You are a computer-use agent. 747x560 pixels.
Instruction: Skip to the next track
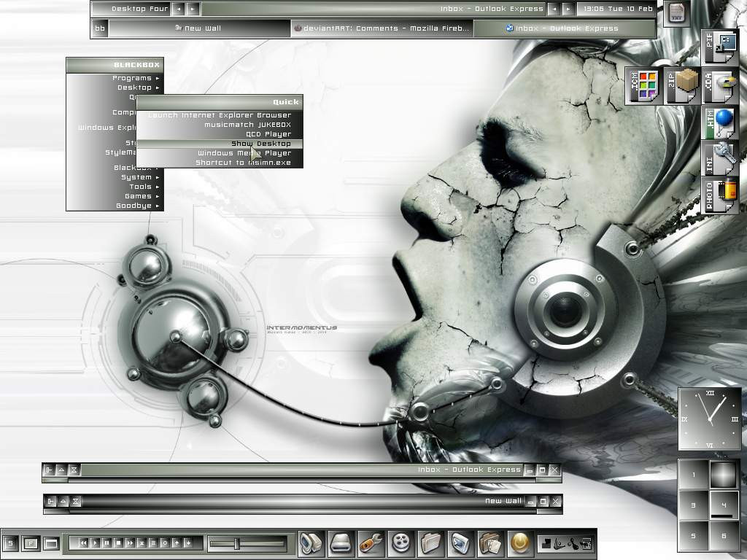point(130,542)
